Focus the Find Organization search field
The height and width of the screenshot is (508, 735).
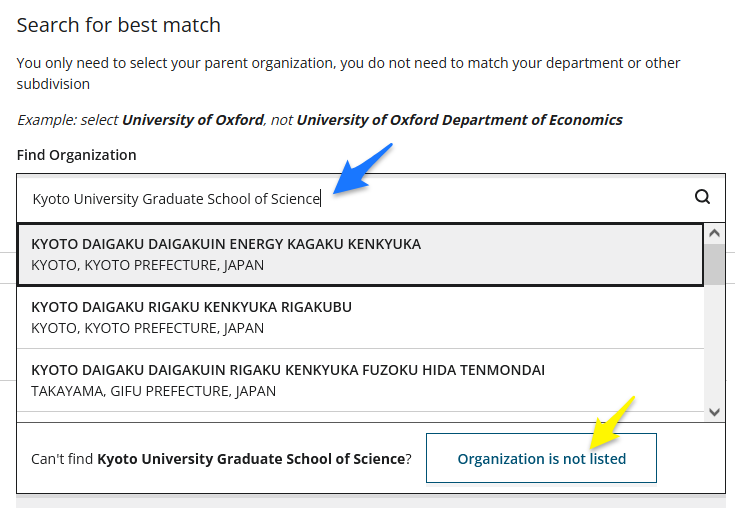tap(356, 199)
